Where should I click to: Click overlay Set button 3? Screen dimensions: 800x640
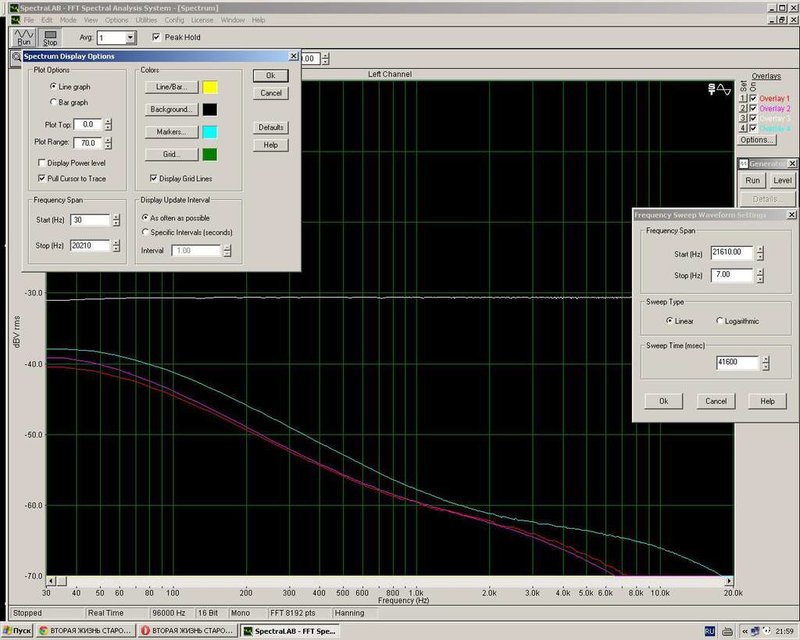tap(743, 118)
